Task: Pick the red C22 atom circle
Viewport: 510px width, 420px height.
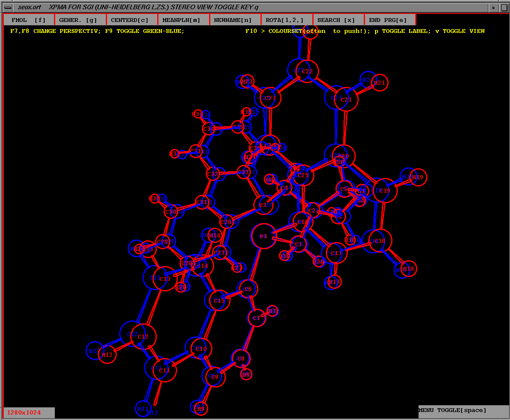Action: (307, 72)
